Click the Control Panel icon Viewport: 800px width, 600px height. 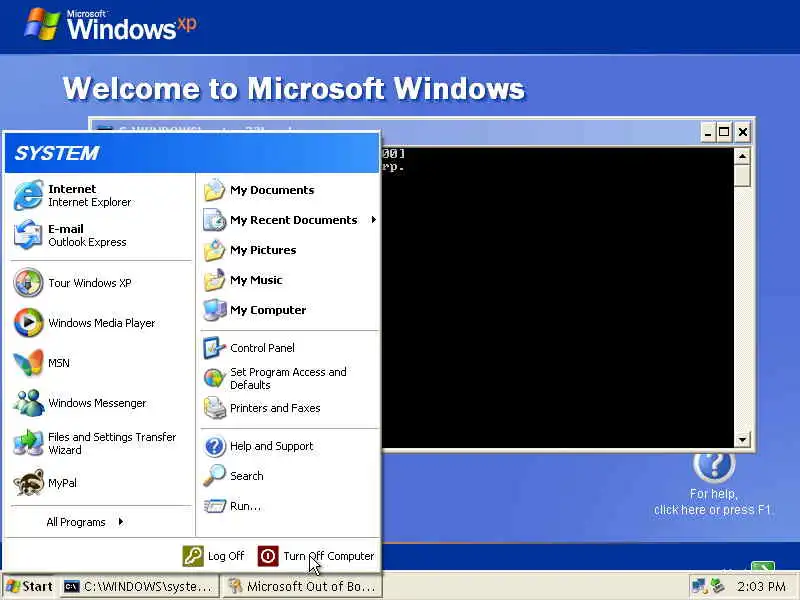(x=214, y=347)
